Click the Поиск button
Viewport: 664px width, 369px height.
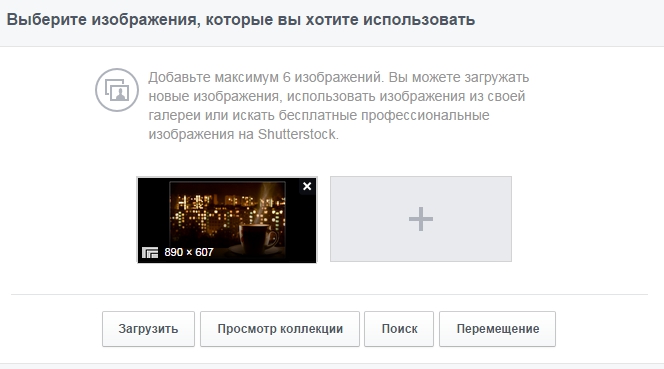(399, 329)
